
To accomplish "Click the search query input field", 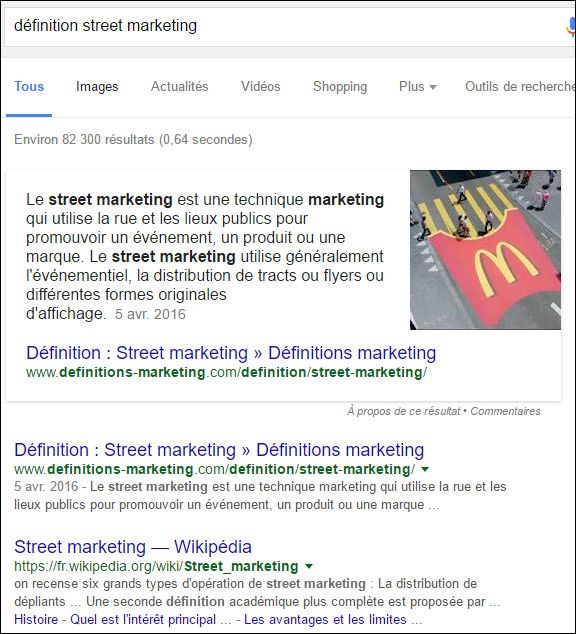I will pos(283,26).
